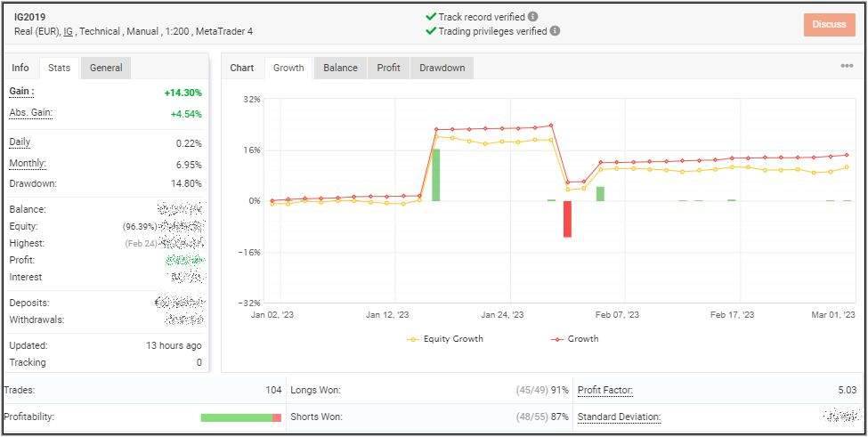This screenshot has width=868, height=437.
Task: Click the IG broker link
Action: [68, 31]
